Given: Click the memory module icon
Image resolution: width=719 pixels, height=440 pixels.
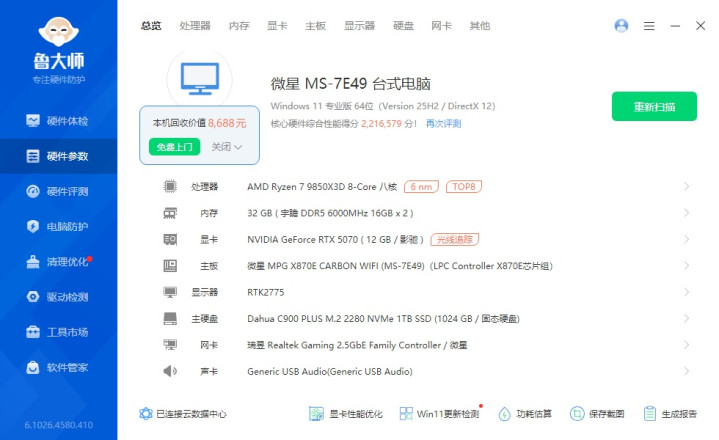Looking at the screenshot, I should point(170,213).
